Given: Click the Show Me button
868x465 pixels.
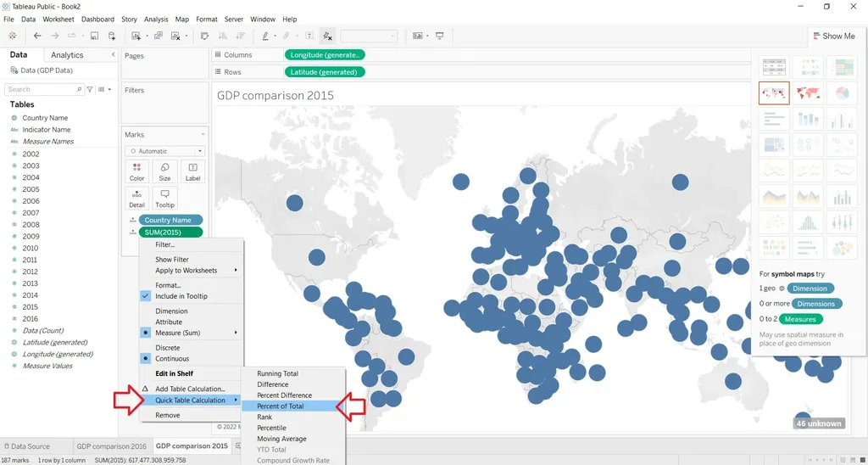Looking at the screenshot, I should [832, 36].
